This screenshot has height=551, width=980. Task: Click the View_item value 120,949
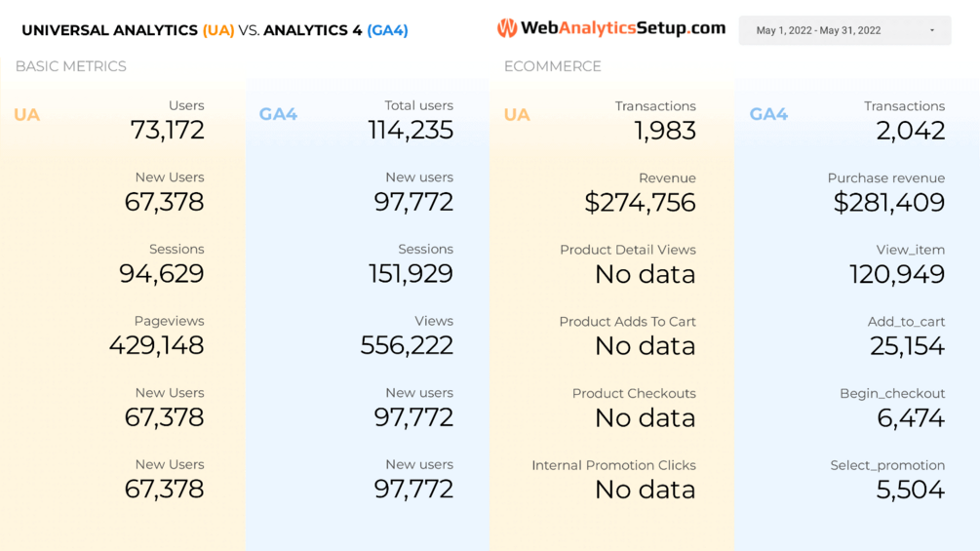pos(897,275)
